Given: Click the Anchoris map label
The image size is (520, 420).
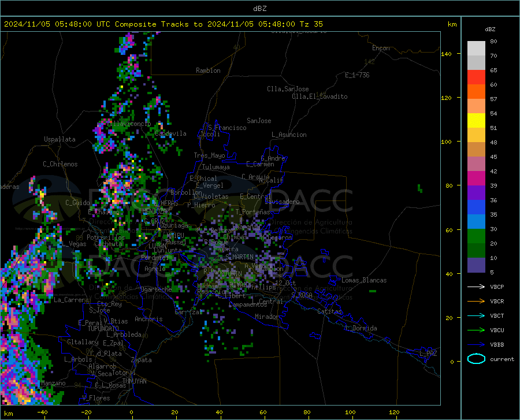Looking at the screenshot, I should coord(148,319).
